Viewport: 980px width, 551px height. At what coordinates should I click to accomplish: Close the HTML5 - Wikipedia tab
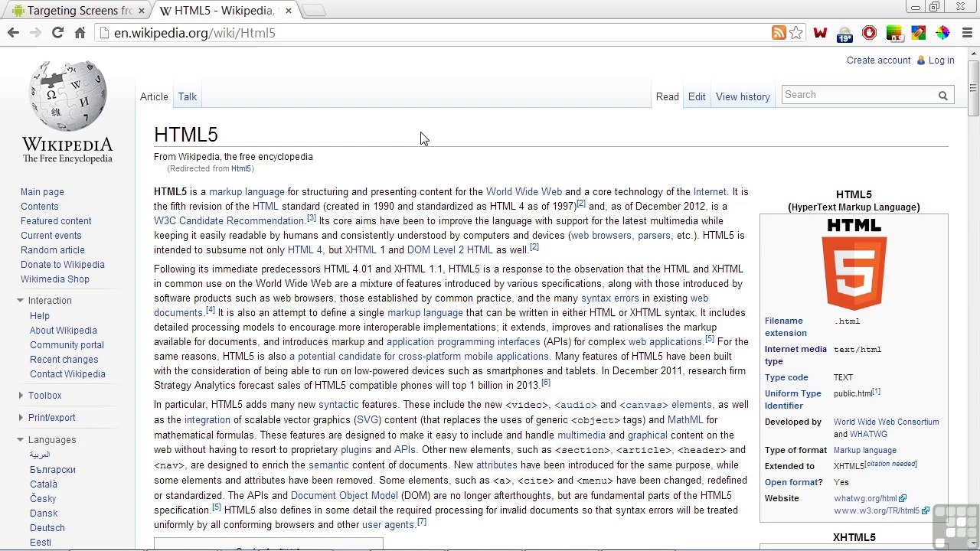(289, 11)
